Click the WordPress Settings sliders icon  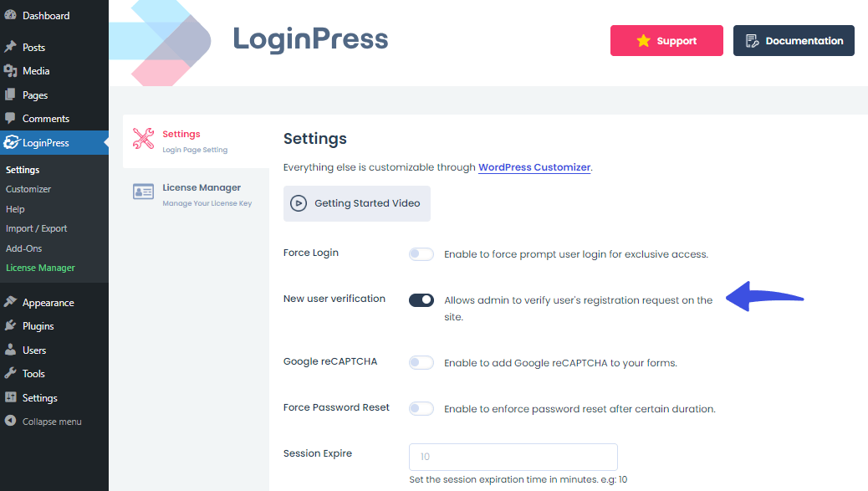[11, 397]
